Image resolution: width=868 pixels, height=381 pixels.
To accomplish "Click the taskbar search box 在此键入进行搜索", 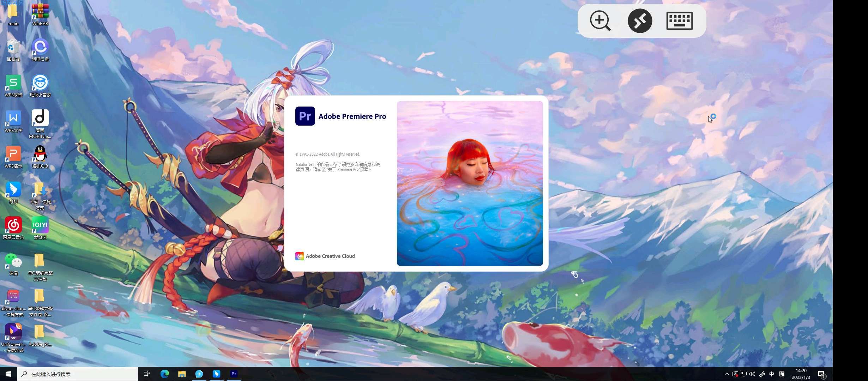I will point(78,374).
